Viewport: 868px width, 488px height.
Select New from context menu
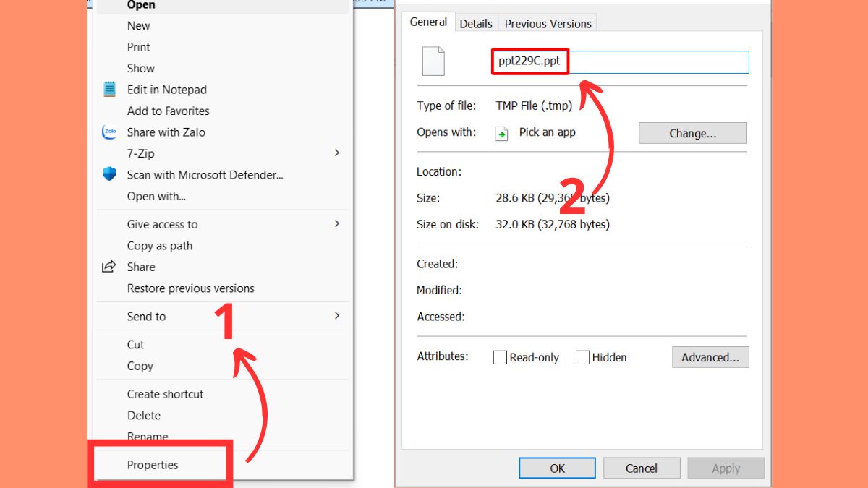(x=139, y=25)
